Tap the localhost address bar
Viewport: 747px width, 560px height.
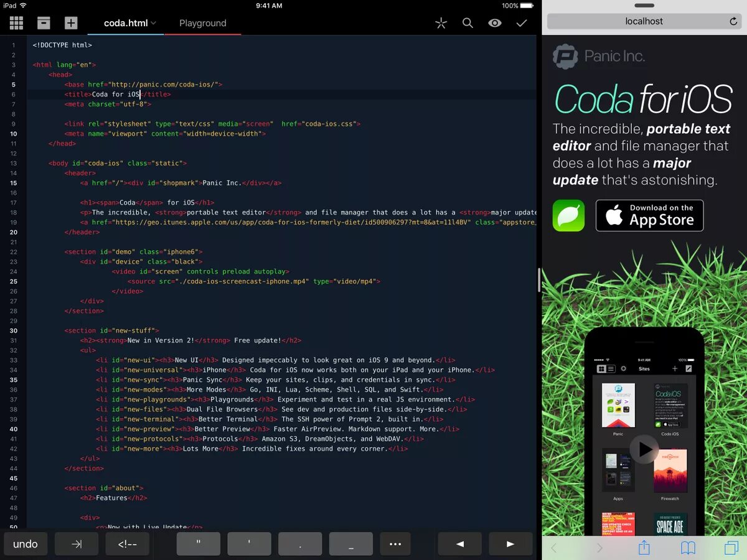pyautogui.click(x=644, y=21)
